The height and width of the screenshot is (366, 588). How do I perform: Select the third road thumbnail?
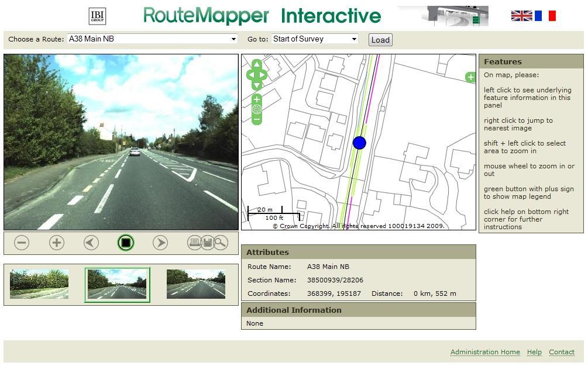pyautogui.click(x=196, y=284)
